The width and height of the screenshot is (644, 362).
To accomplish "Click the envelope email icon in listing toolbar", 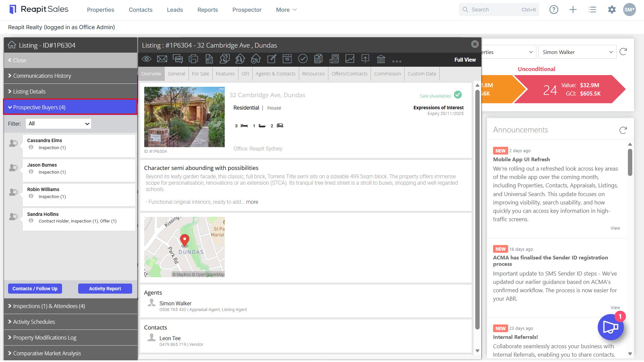I will 162,59.
